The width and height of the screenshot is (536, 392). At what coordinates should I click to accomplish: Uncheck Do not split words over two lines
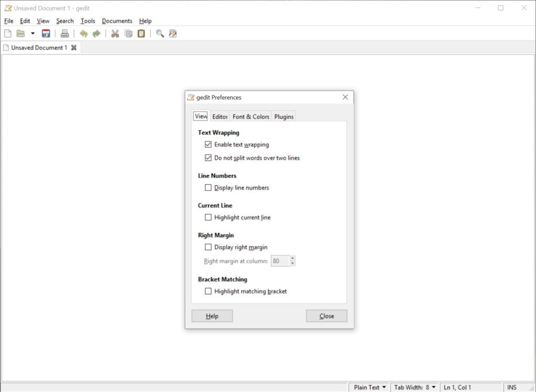[208, 158]
